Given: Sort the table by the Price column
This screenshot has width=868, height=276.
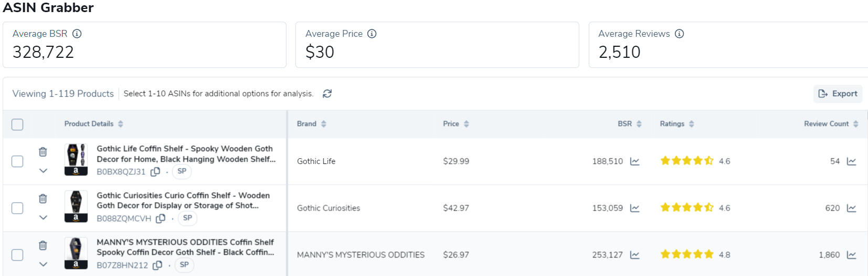Looking at the screenshot, I should [456, 124].
